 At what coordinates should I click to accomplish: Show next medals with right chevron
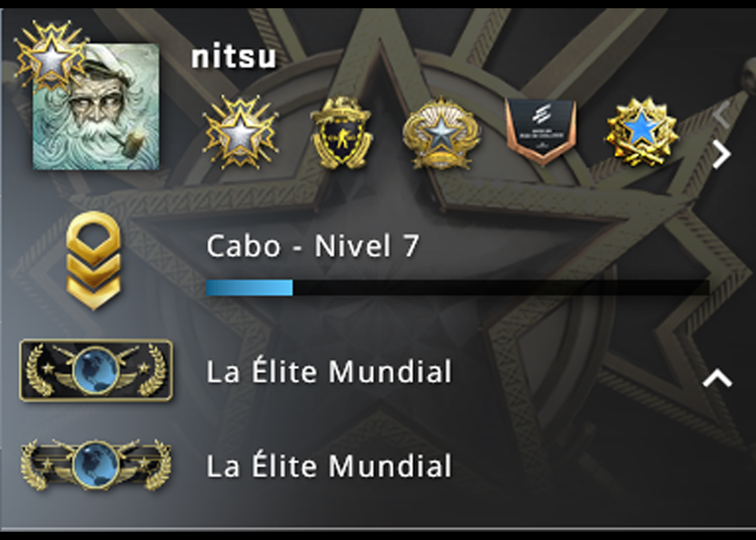tap(721, 154)
